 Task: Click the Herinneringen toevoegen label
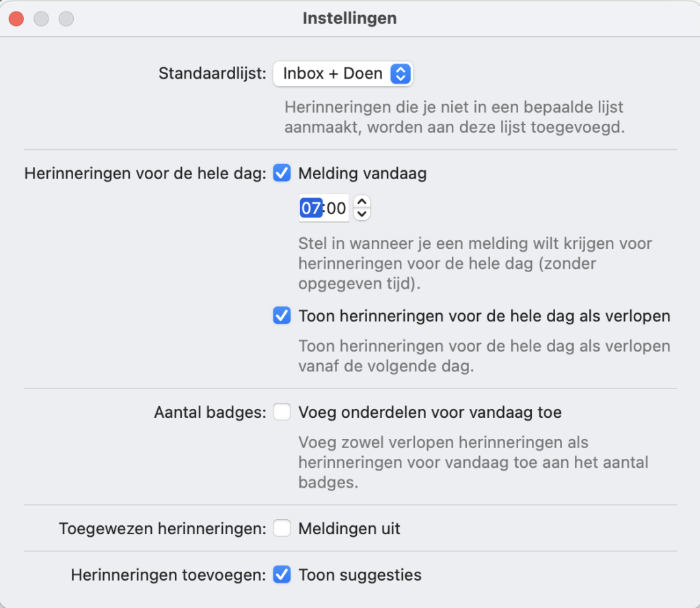[x=168, y=575]
